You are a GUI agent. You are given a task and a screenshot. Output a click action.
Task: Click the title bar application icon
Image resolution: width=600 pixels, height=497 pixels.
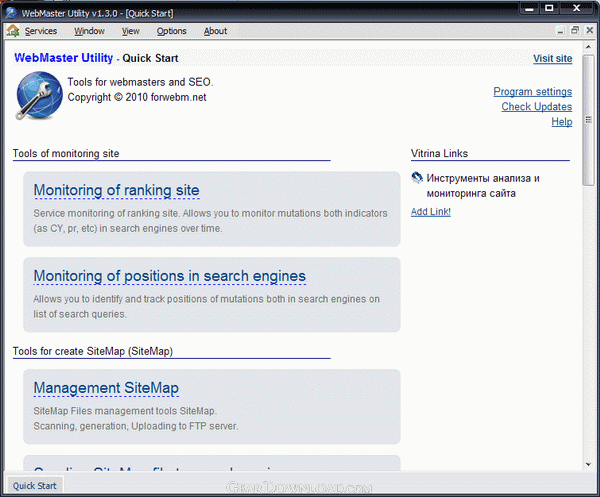11,13
